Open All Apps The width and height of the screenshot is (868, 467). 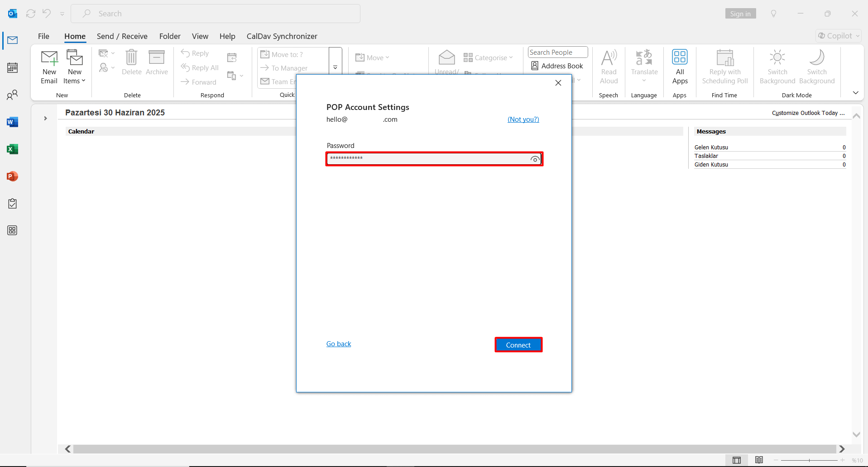click(x=680, y=67)
